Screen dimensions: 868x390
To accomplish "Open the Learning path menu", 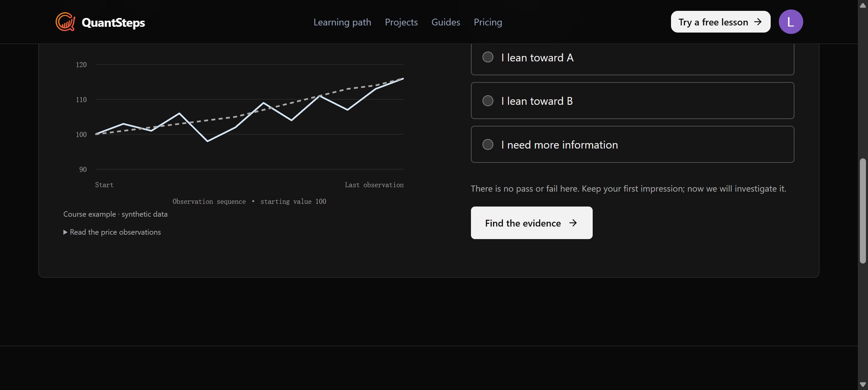I will click(342, 22).
